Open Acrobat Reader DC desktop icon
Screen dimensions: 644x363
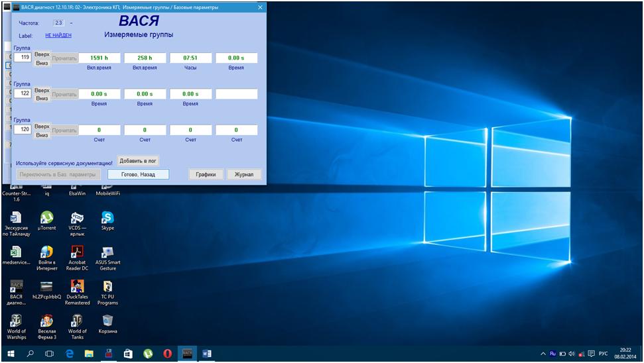click(x=77, y=252)
